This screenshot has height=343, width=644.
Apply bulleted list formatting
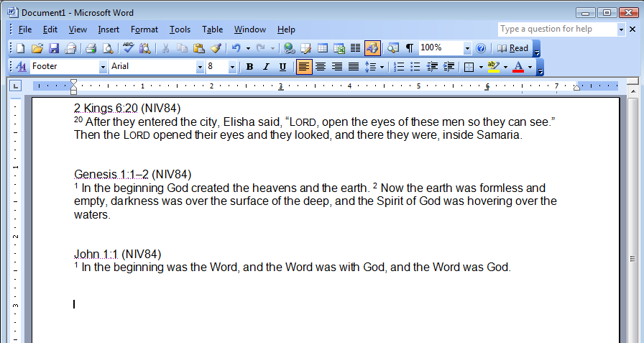[x=415, y=67]
